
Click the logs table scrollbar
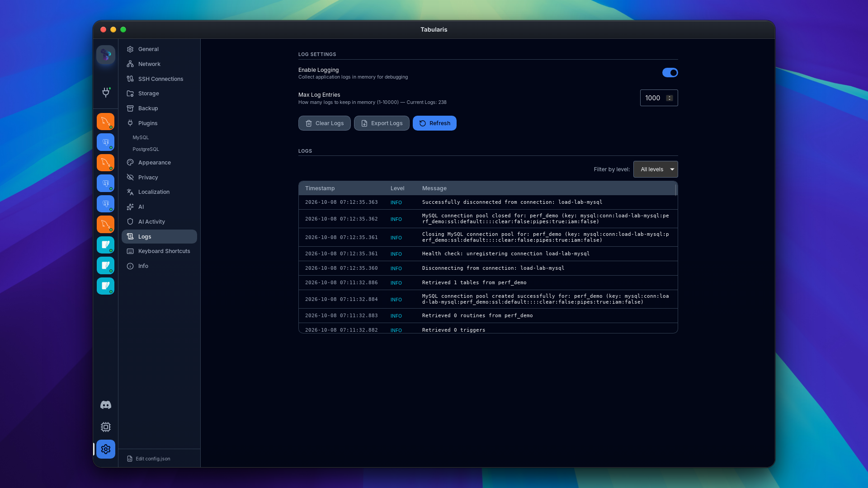(x=676, y=190)
